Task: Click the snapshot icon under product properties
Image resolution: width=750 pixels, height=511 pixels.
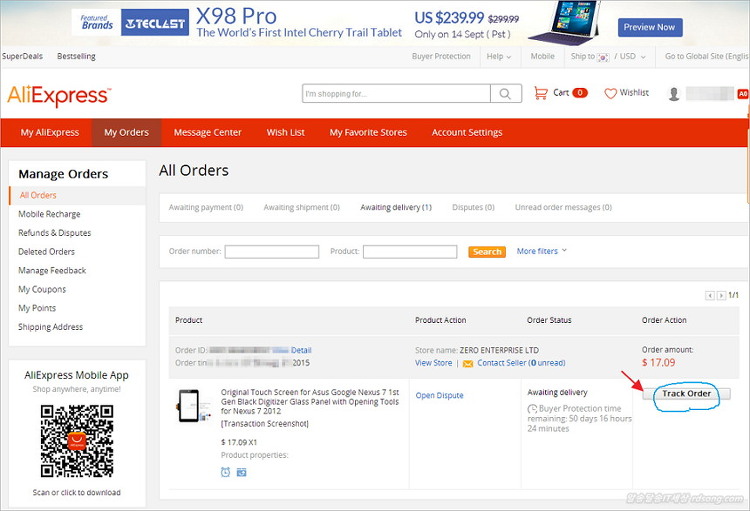Action: point(241,471)
